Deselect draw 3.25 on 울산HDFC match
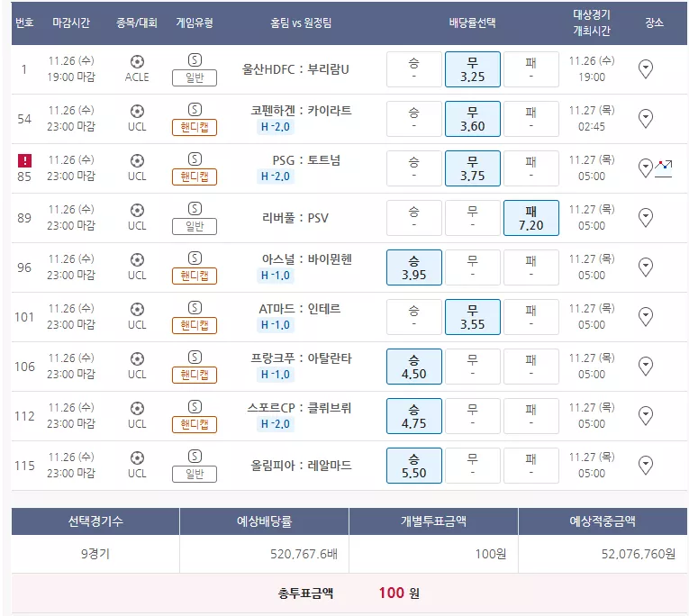 pyautogui.click(x=472, y=69)
